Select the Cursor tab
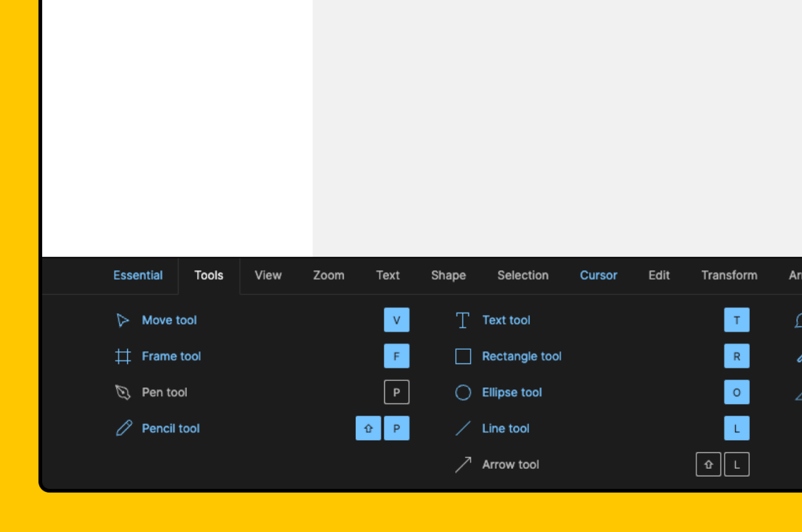The width and height of the screenshot is (802, 532). coord(598,275)
